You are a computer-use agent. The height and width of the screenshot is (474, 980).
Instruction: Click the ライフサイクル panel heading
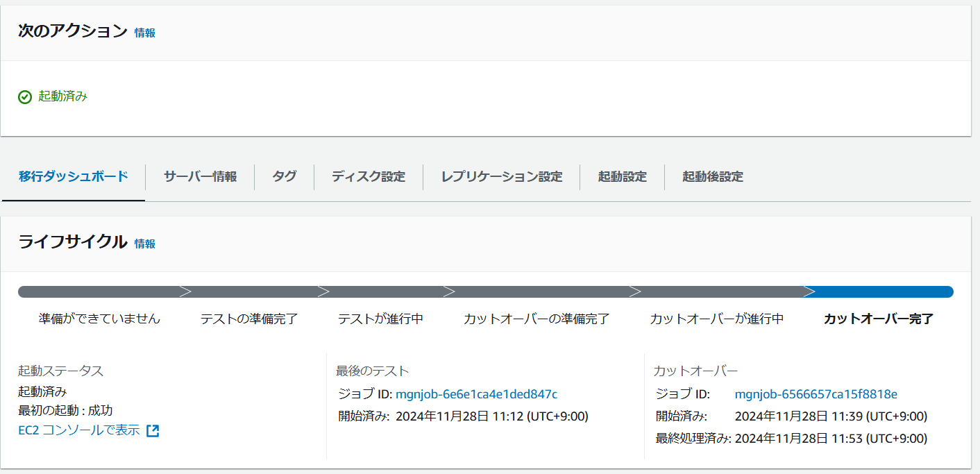tap(73, 242)
